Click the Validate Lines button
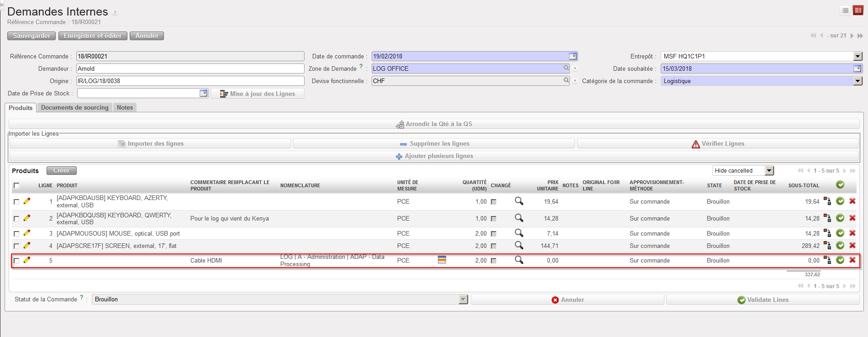 763,300
